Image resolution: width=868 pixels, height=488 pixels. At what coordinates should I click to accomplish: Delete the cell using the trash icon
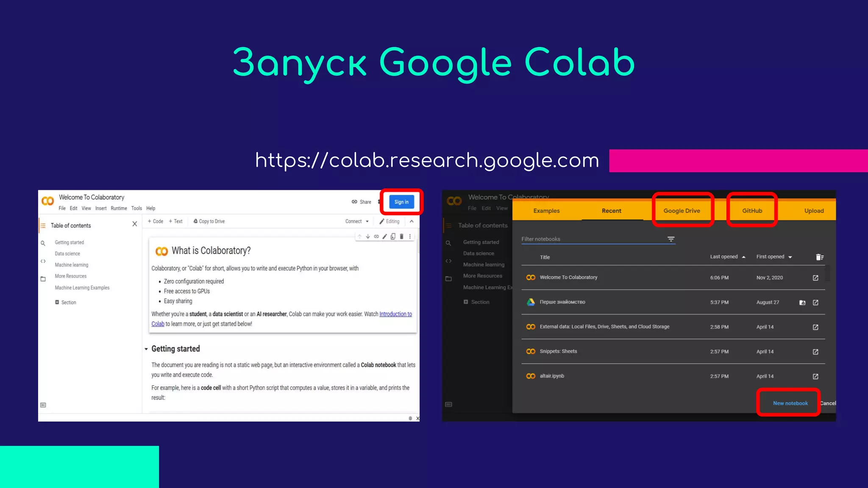point(401,236)
